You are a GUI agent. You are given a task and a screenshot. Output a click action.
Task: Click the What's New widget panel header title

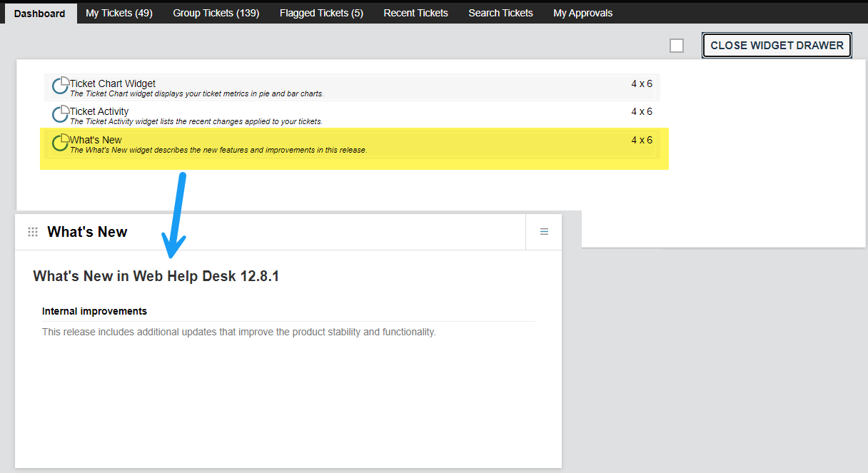pyautogui.click(x=87, y=232)
